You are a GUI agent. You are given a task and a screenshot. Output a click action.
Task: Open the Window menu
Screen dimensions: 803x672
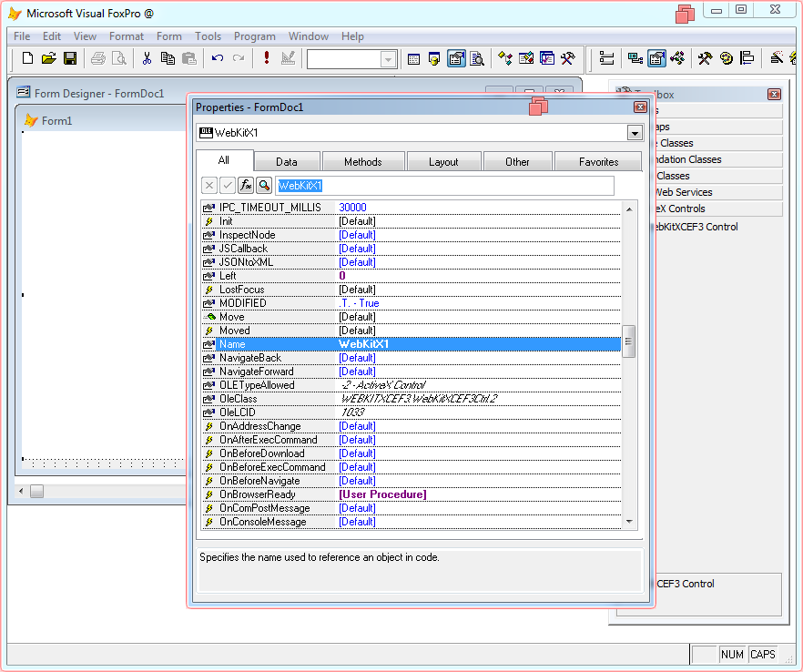[x=309, y=36]
